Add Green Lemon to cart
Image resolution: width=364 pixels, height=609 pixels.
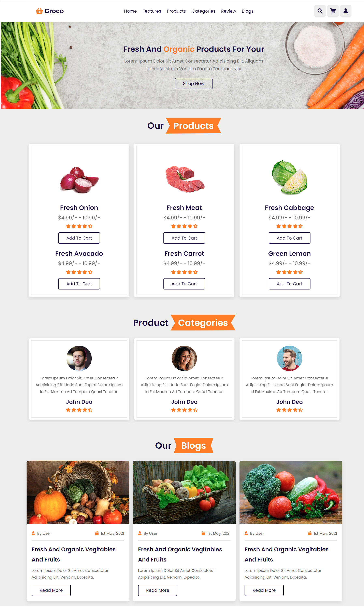point(289,284)
